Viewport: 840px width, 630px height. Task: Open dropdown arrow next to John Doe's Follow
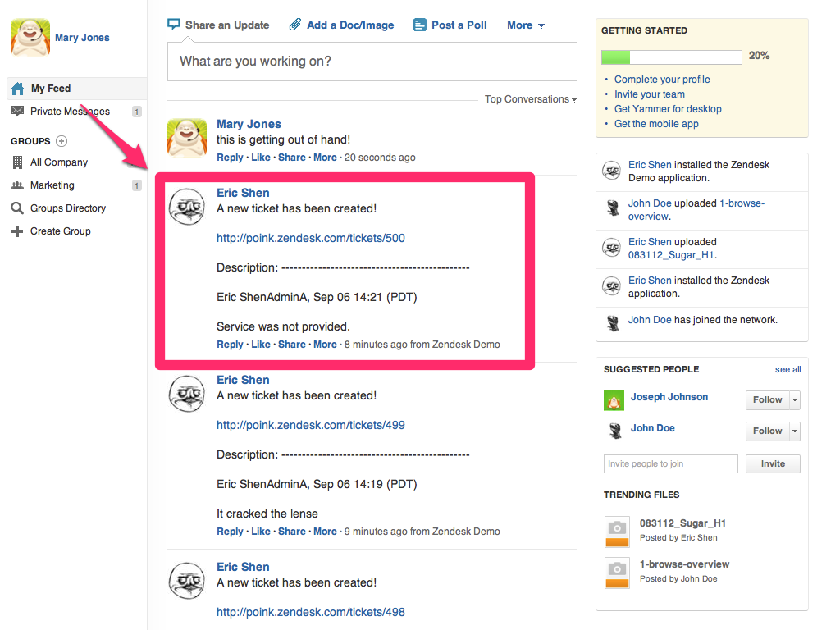click(x=794, y=431)
